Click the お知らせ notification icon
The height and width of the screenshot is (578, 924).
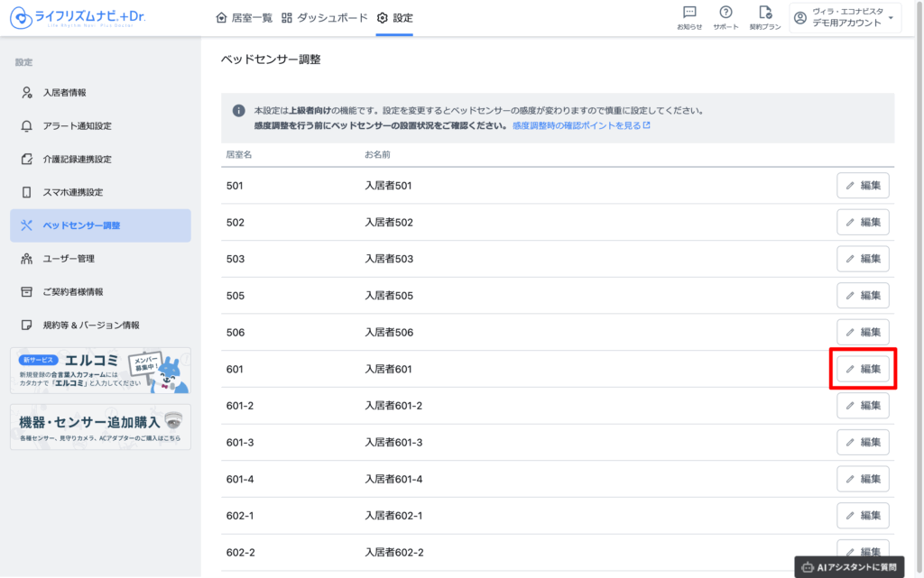pyautogui.click(x=689, y=17)
